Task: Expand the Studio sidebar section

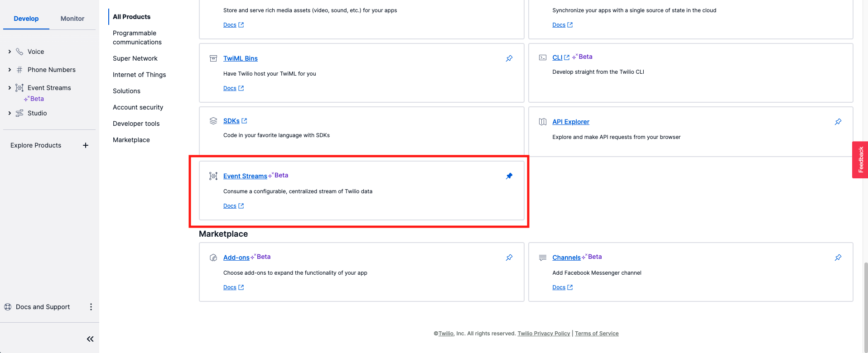Action: coord(10,113)
